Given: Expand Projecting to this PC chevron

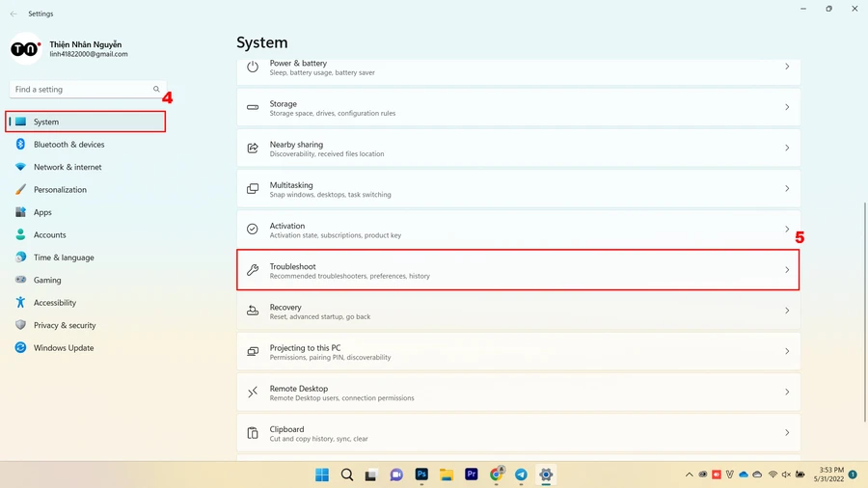Looking at the screenshot, I should [787, 351].
